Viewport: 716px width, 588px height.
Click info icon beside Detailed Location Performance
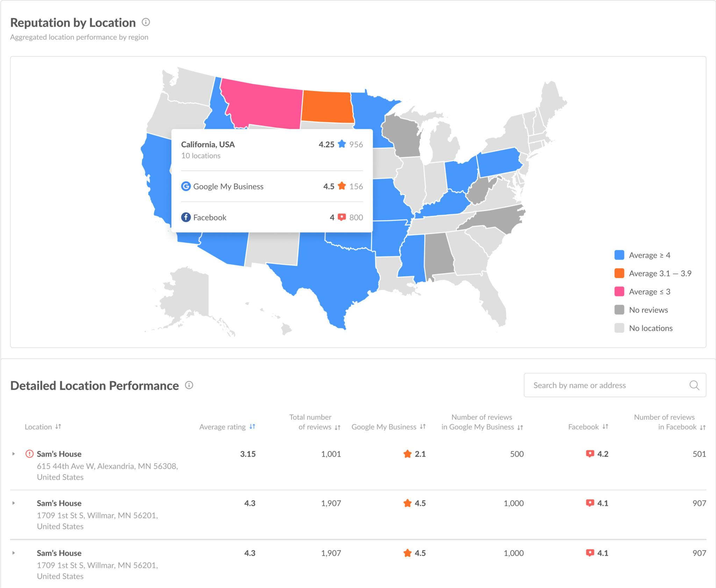coord(189,385)
